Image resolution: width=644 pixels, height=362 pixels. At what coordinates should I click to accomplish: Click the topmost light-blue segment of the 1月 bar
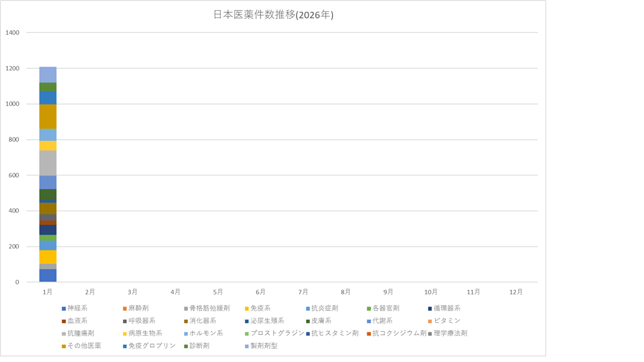coord(48,74)
